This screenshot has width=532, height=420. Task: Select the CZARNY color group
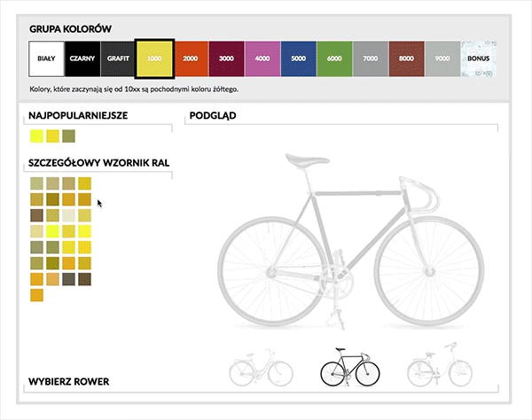(82, 58)
